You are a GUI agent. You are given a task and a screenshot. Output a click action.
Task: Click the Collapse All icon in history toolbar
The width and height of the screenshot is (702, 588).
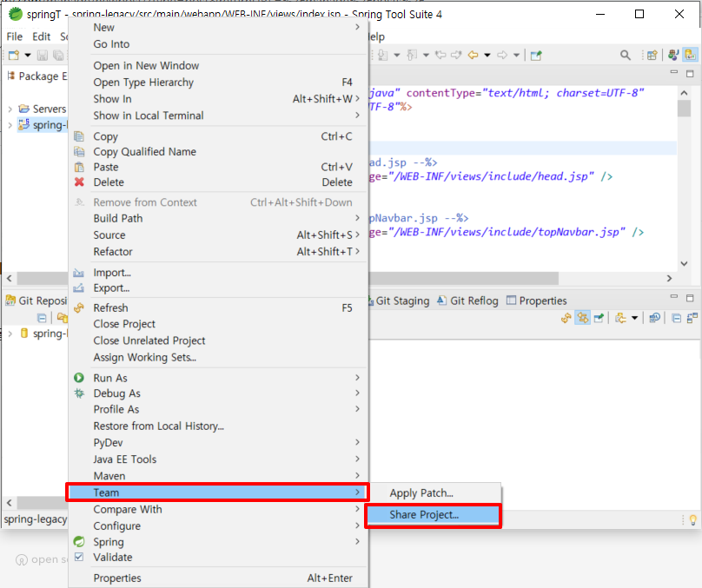tap(677, 318)
